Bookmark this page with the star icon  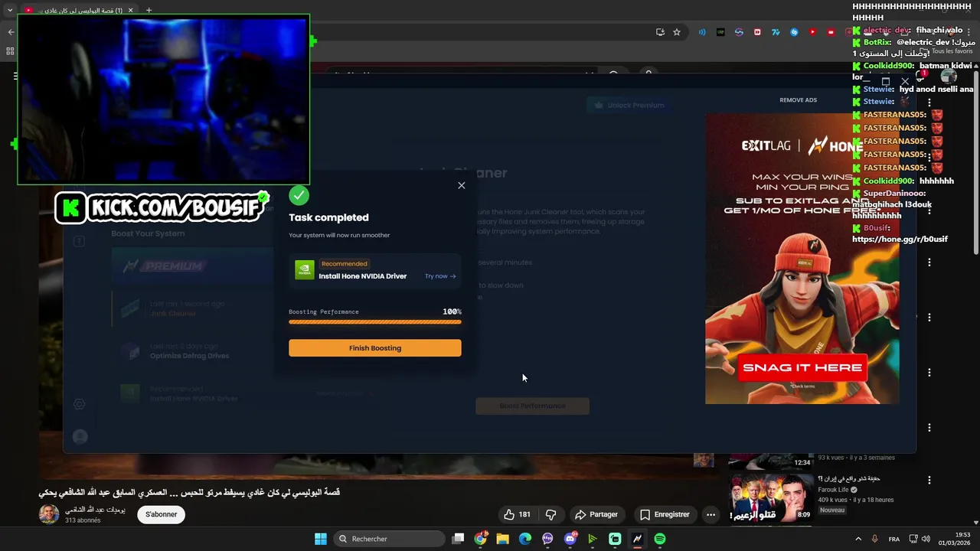677,32
